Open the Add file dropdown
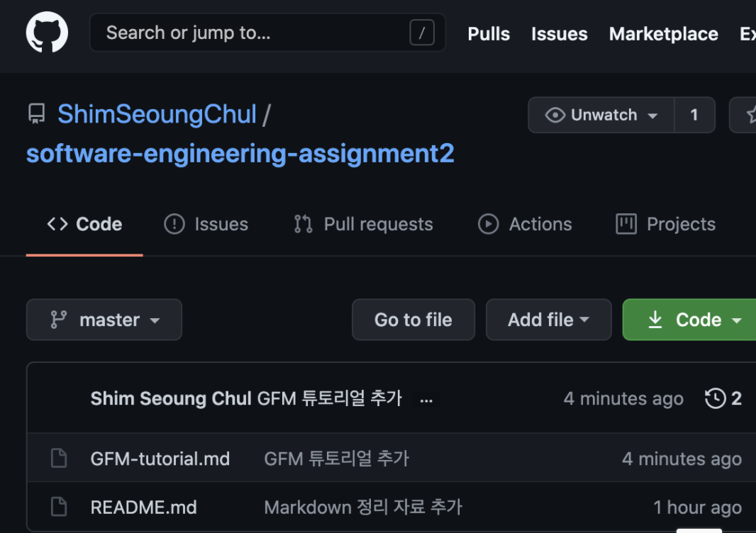 pos(548,320)
